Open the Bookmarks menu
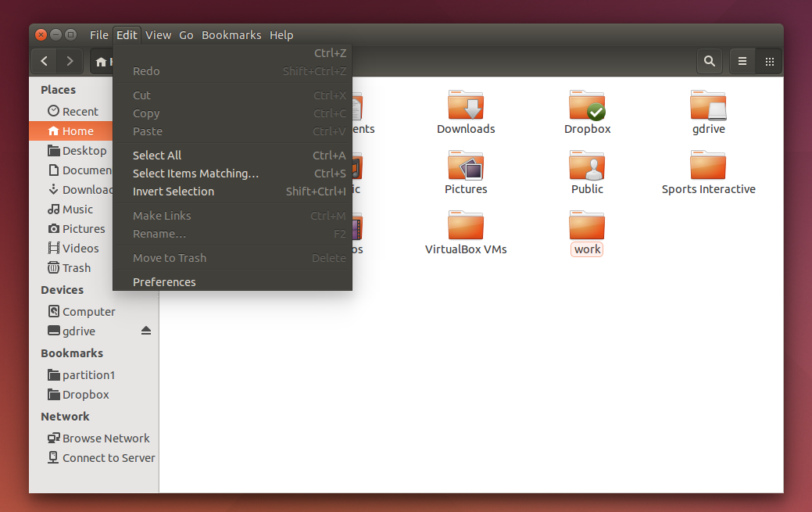The height and width of the screenshot is (512, 812). [x=231, y=34]
